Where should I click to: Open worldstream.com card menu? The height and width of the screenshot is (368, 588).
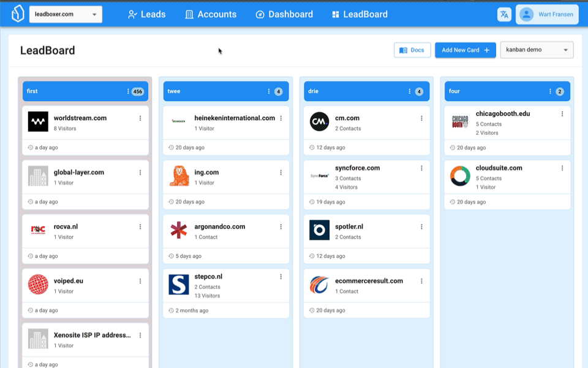140,118
